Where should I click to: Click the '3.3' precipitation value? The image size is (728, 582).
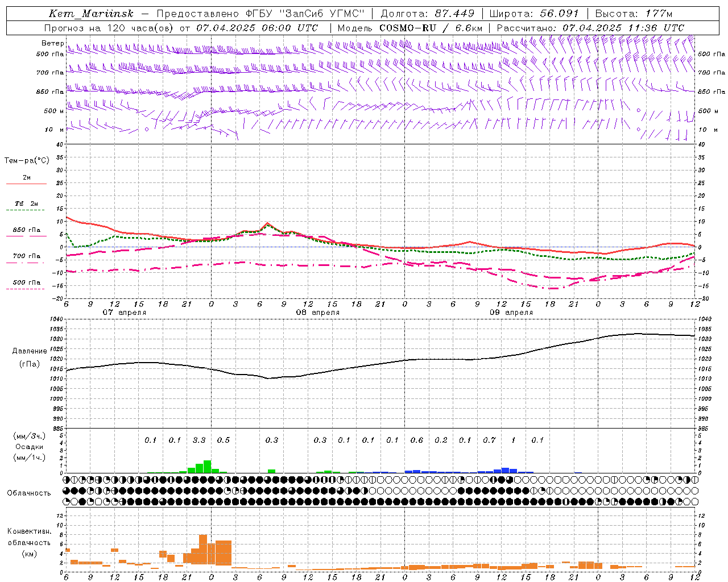199,440
